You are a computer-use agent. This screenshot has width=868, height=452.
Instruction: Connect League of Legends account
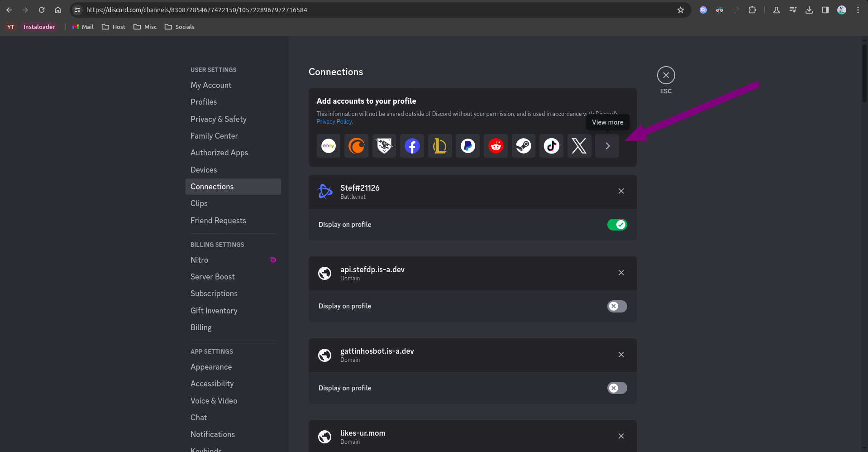(440, 146)
